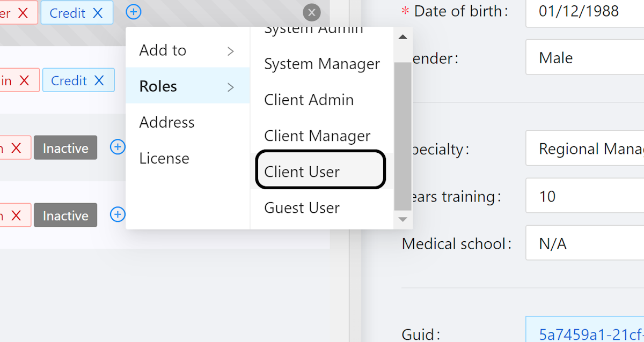Click the roles list scroll down arrow
Screen dimensions: 644x342
click(402, 219)
